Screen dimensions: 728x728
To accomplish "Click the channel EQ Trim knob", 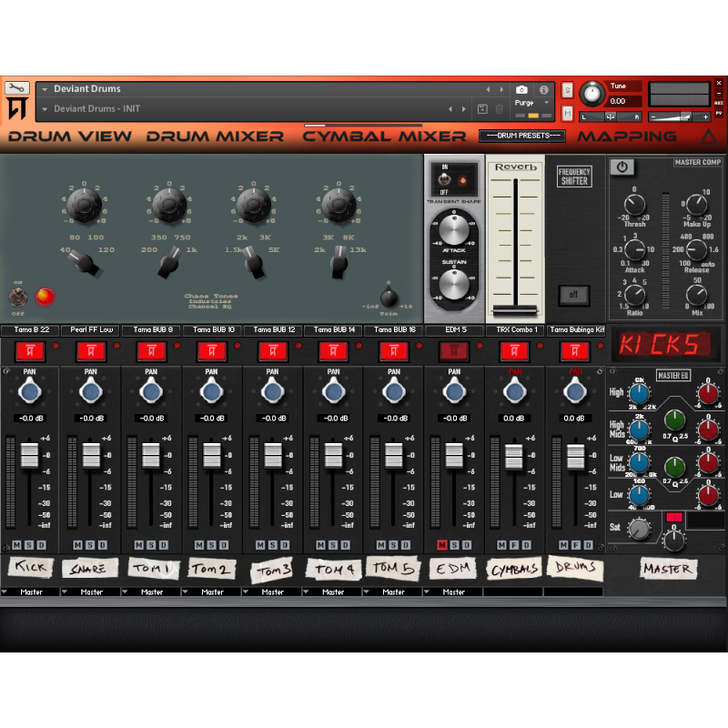I will tap(389, 298).
